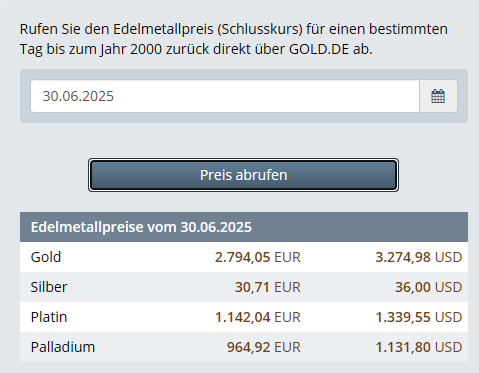Select Silber price 36,00 USD
Viewport: 479px width, 373px height.
[429, 287]
